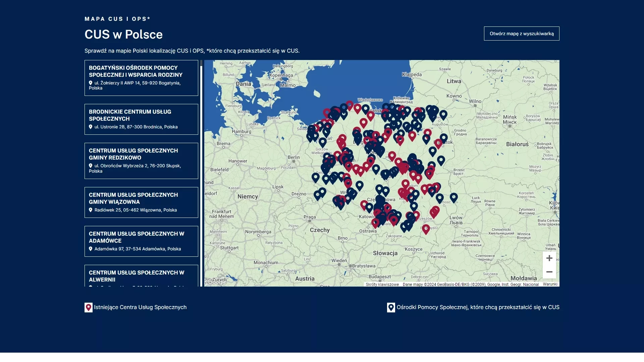This screenshot has height=362, width=644.
Task: Select the red pin near Władysławowo coast
Action: pyautogui.click(x=350, y=106)
